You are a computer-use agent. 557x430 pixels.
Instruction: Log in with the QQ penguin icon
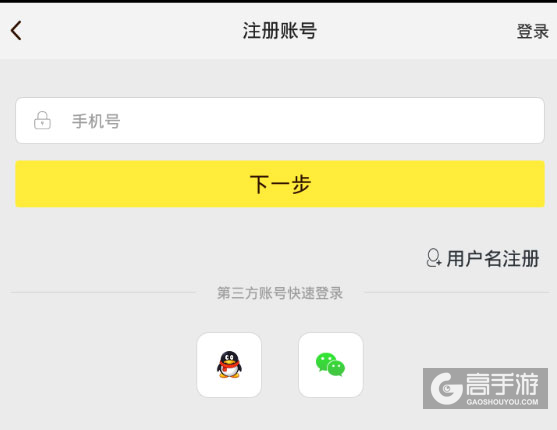point(229,365)
